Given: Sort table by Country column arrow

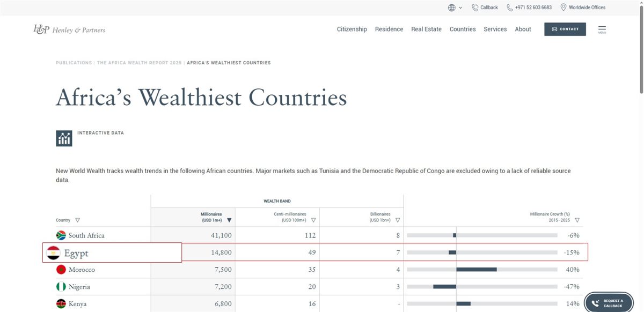Looking at the screenshot, I should (78, 220).
